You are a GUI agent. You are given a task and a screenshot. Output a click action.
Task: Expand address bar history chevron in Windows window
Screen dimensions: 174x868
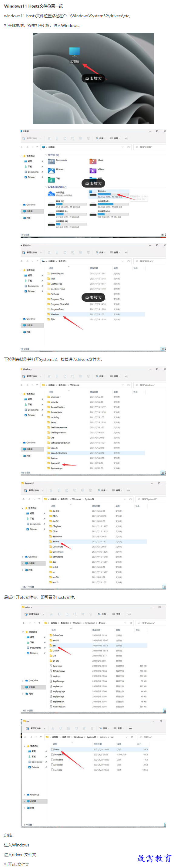coord(123,385)
